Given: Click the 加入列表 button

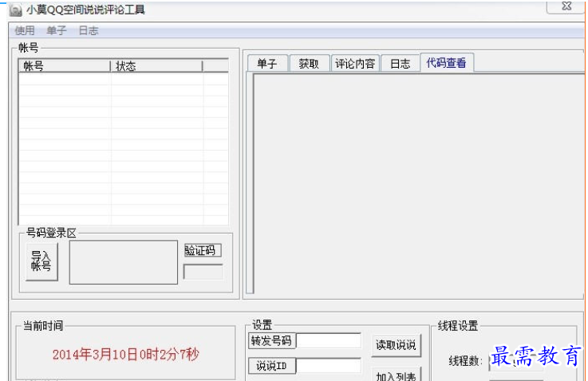Looking at the screenshot, I should tap(396, 375).
